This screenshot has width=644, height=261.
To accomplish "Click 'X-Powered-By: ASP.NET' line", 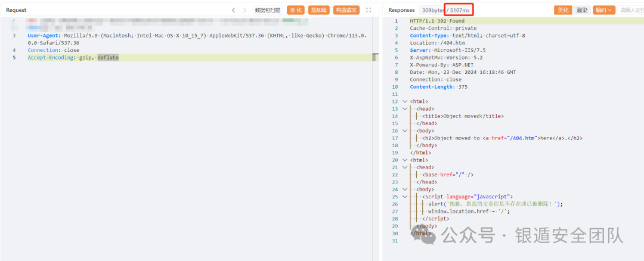I will pyautogui.click(x=442, y=65).
